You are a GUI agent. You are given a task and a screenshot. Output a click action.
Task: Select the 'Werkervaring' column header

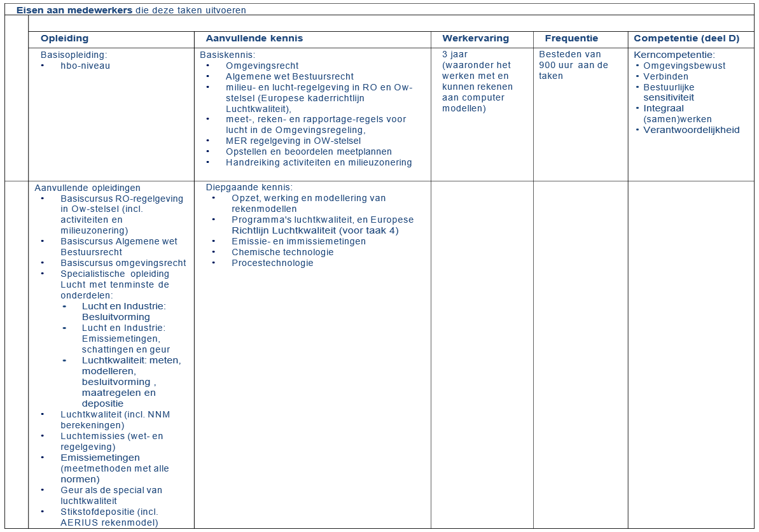[475, 38]
